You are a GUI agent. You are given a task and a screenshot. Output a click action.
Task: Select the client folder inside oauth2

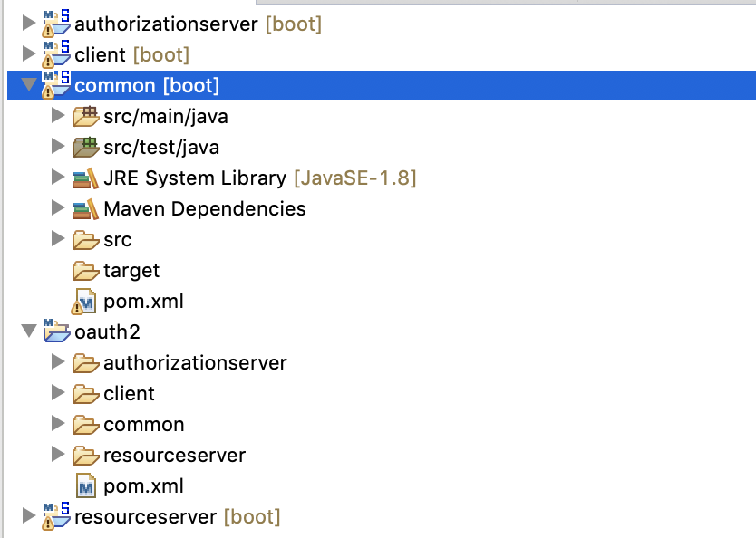[130, 393]
